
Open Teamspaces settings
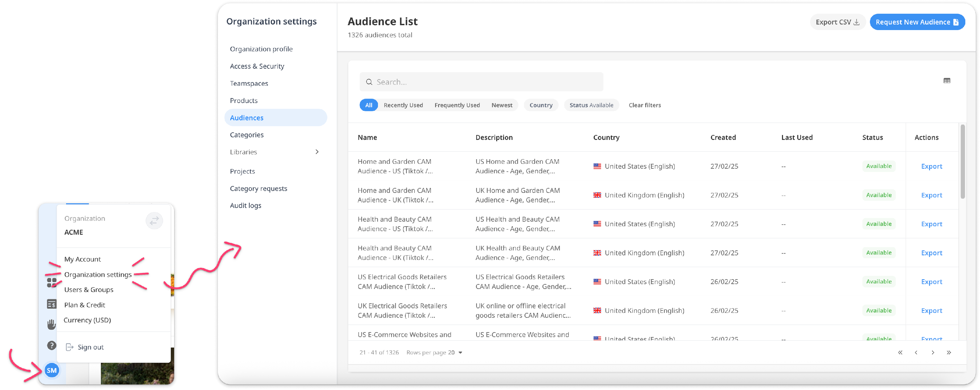(x=249, y=83)
